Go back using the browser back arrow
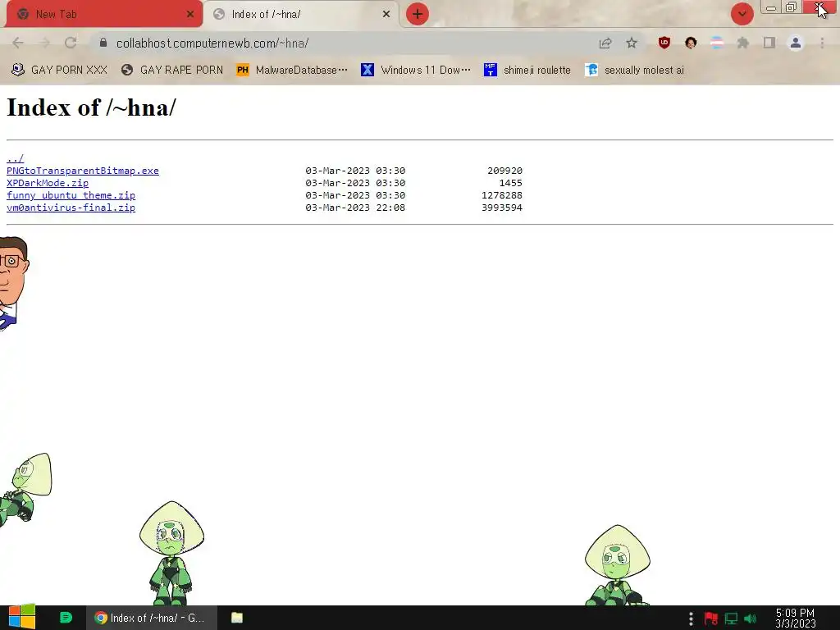 [18, 43]
